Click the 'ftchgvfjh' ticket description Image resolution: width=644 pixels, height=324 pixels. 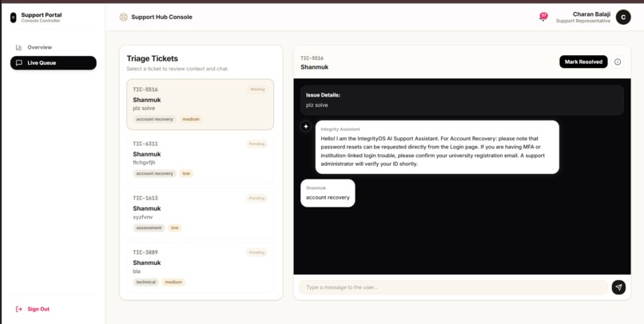(144, 163)
